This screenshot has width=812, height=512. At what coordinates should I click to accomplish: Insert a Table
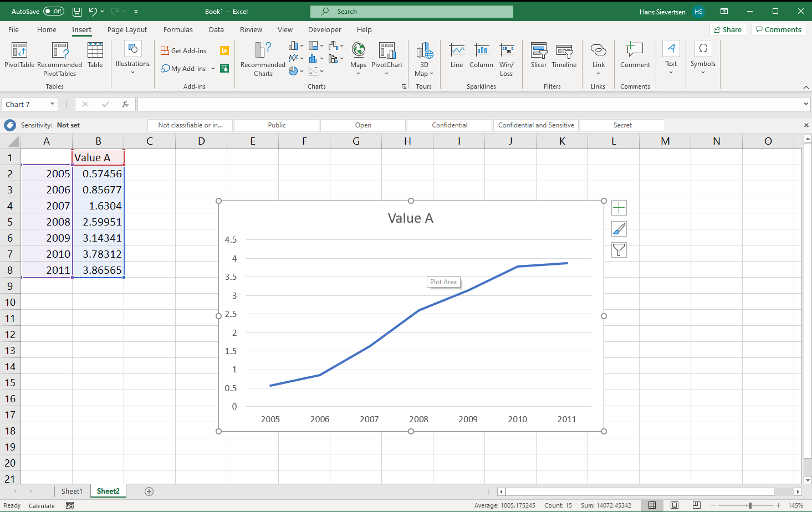(x=95, y=55)
